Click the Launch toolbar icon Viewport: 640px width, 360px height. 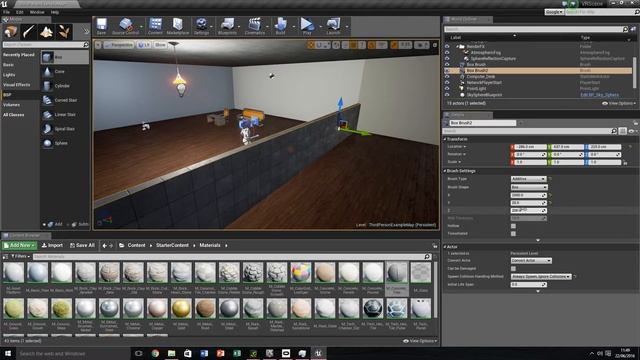[333, 26]
